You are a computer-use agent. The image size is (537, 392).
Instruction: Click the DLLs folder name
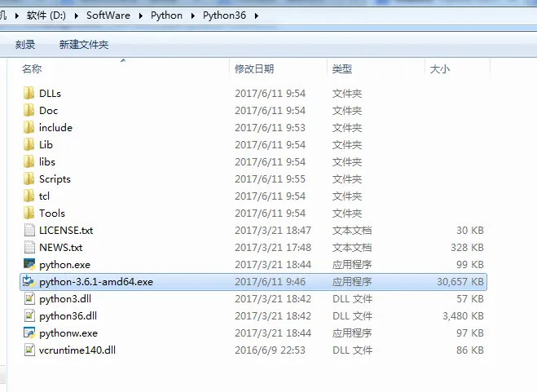point(50,93)
